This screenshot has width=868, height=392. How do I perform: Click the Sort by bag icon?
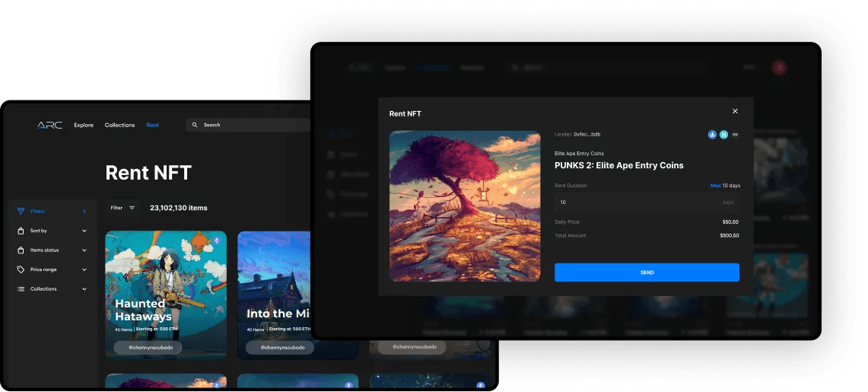(x=21, y=231)
